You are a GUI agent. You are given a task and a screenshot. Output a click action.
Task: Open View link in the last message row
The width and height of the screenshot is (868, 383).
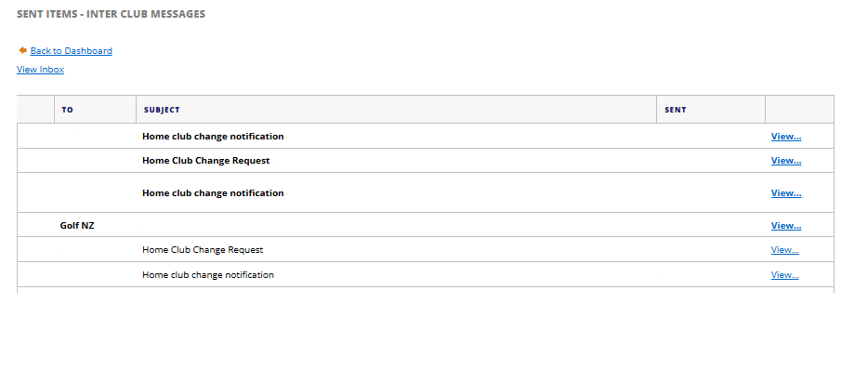[784, 275]
